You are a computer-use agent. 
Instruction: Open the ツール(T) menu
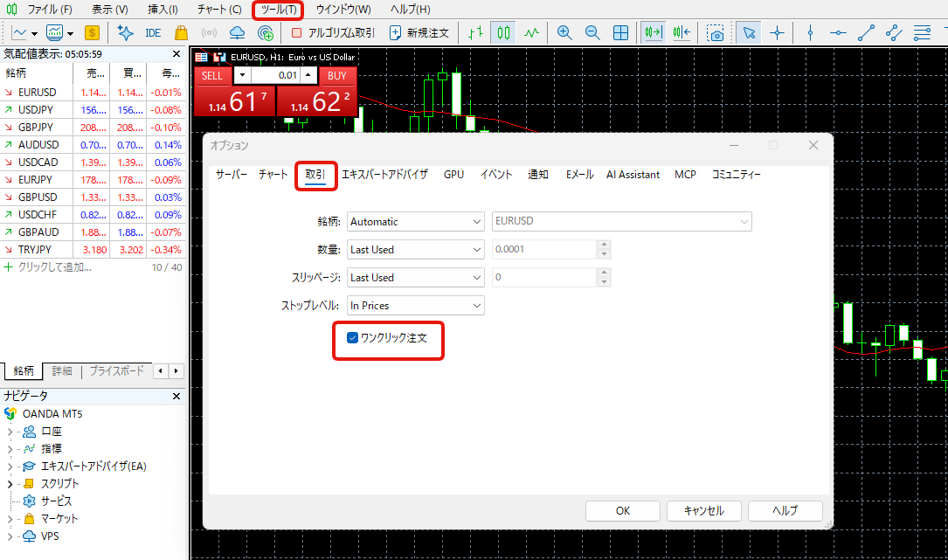278,10
